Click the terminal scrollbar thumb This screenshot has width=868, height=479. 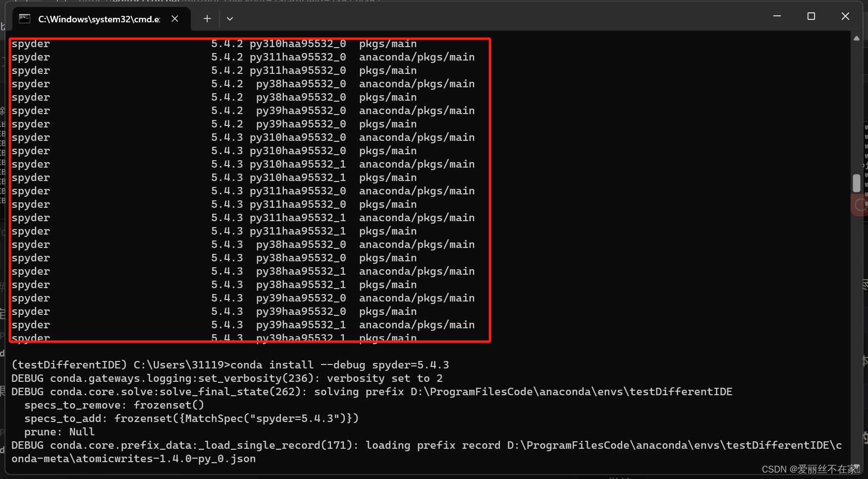[x=857, y=183]
